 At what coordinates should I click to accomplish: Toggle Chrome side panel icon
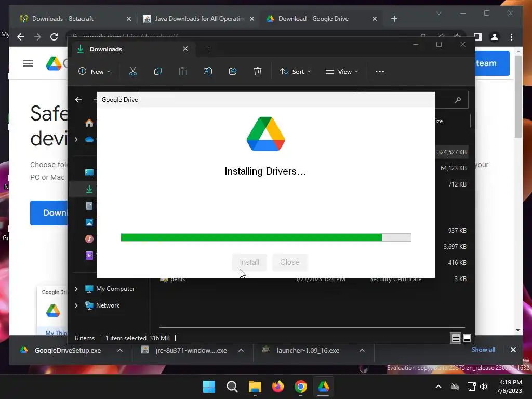478,37
